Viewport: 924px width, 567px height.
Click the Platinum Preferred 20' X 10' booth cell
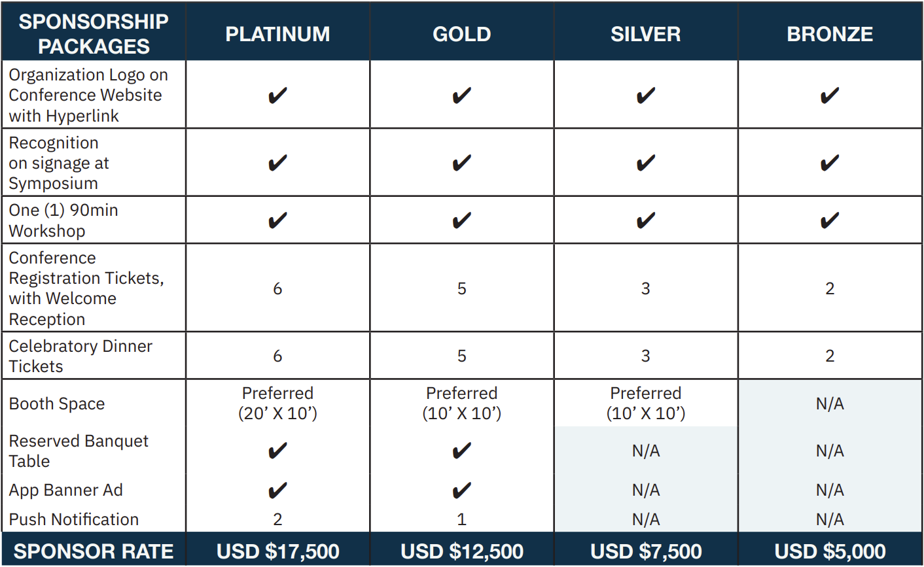277,403
